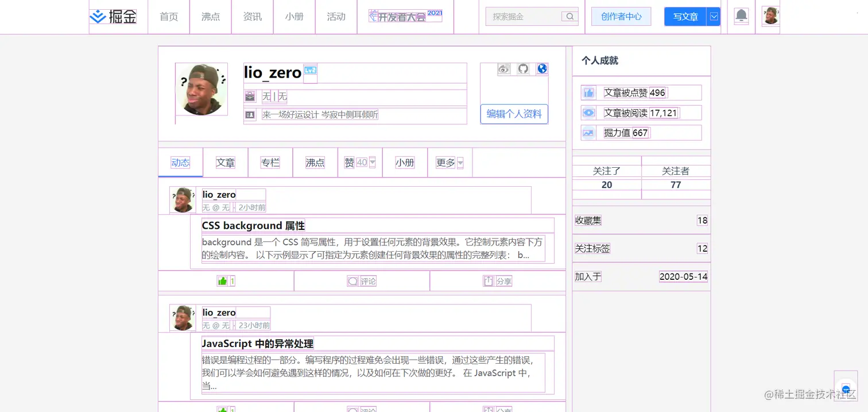Click the join date 2020-05-14
The width and height of the screenshot is (868, 412).
click(683, 276)
